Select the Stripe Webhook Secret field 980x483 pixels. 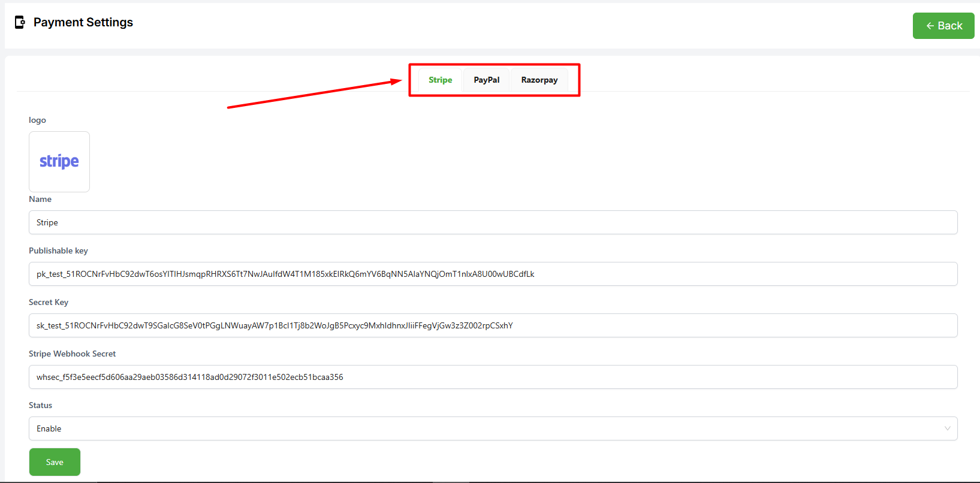click(493, 377)
